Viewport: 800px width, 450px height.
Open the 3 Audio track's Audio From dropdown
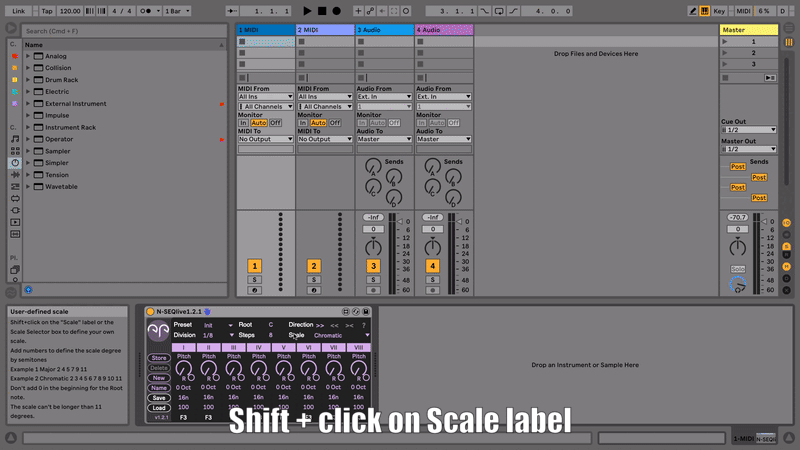(385, 97)
